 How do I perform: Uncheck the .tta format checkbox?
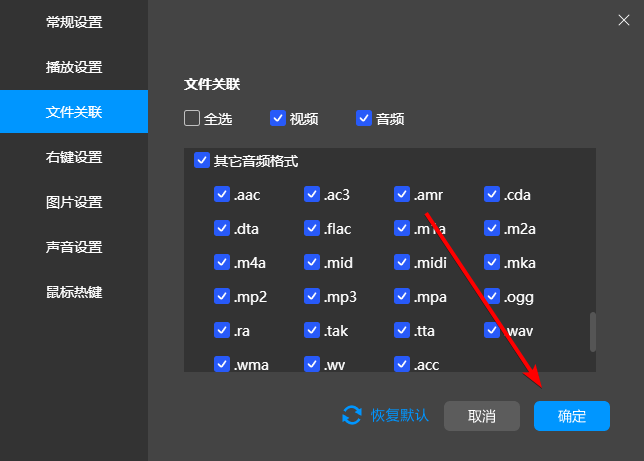tap(402, 330)
